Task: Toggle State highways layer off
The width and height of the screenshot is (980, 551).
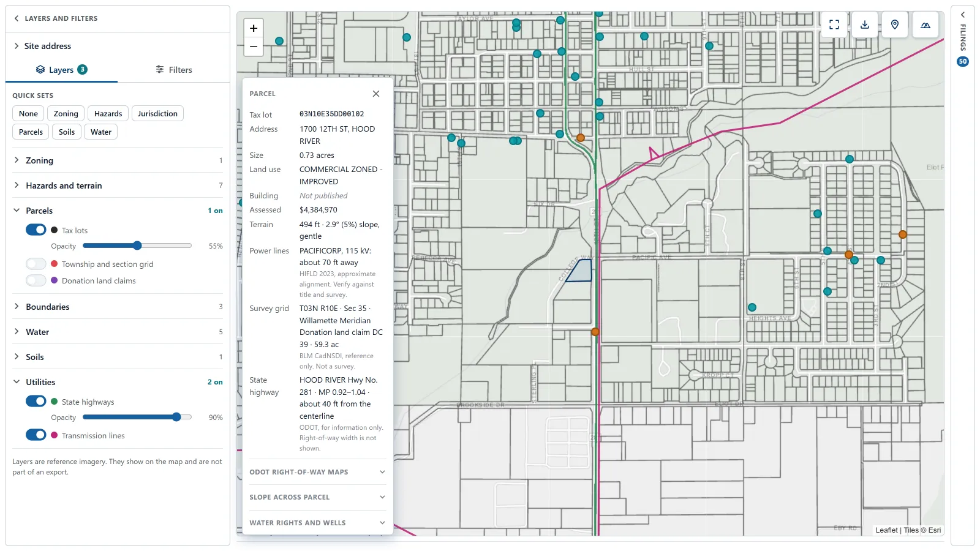Action: [x=36, y=401]
